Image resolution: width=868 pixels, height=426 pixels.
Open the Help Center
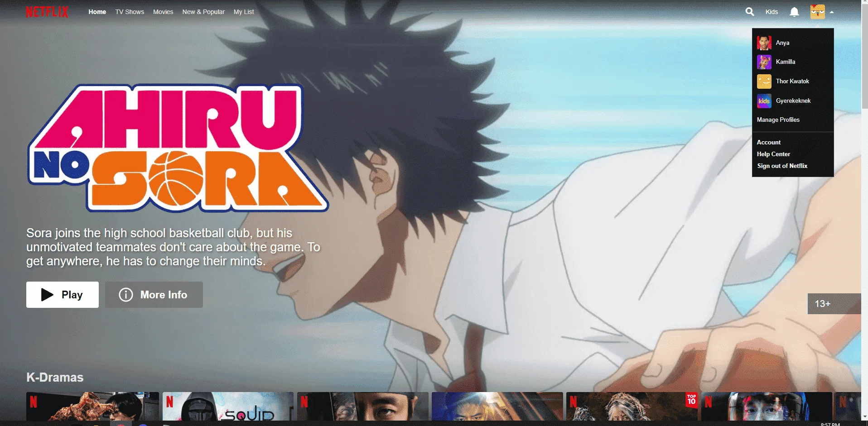click(x=773, y=154)
